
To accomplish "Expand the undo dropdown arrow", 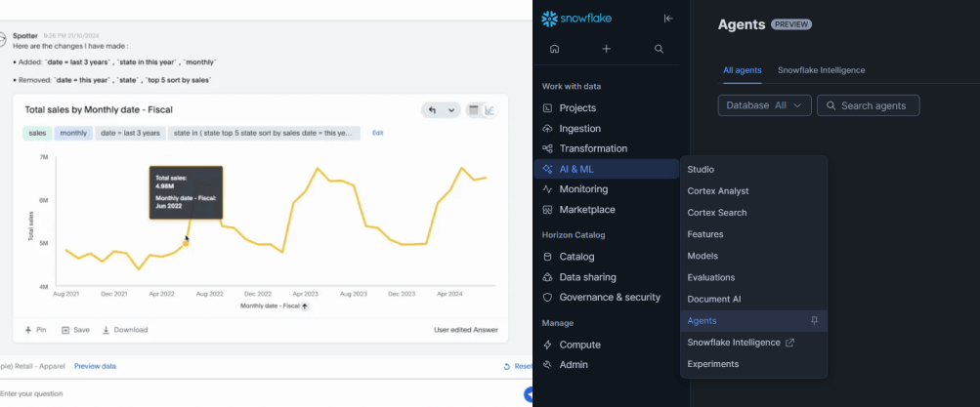I will [450, 110].
